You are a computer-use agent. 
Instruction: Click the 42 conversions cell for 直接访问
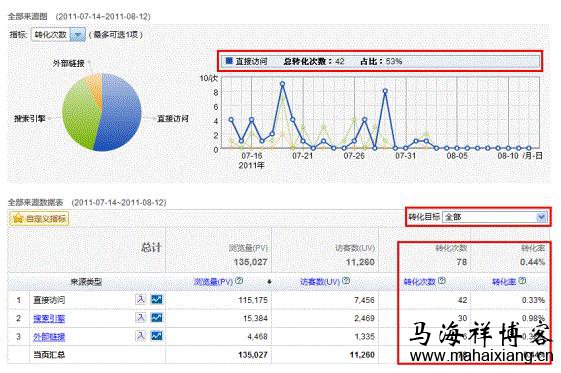tap(463, 300)
